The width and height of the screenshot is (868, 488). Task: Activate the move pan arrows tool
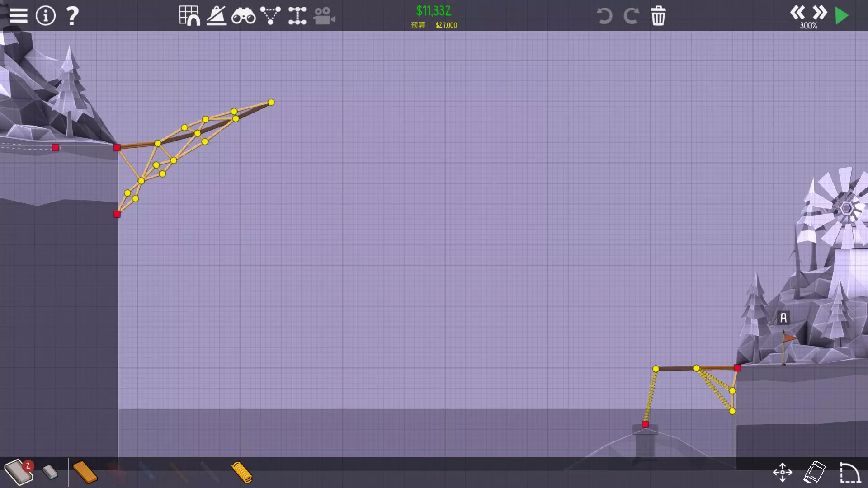pos(783,473)
